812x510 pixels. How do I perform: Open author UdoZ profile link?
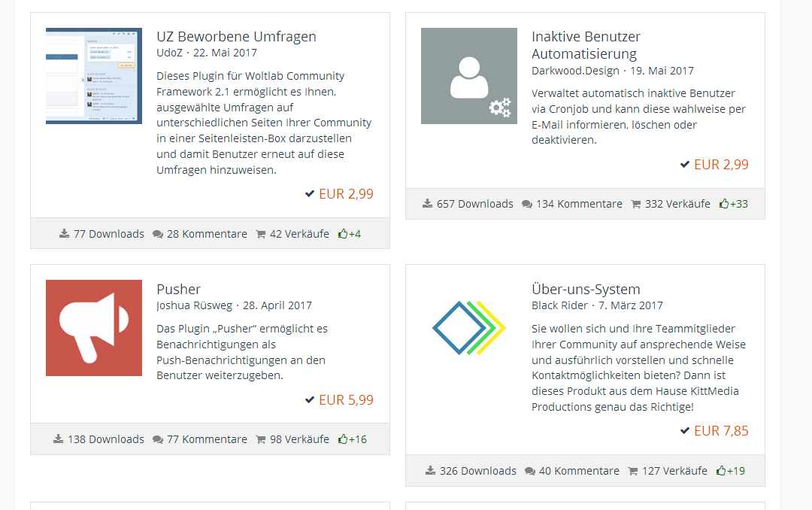(170, 53)
